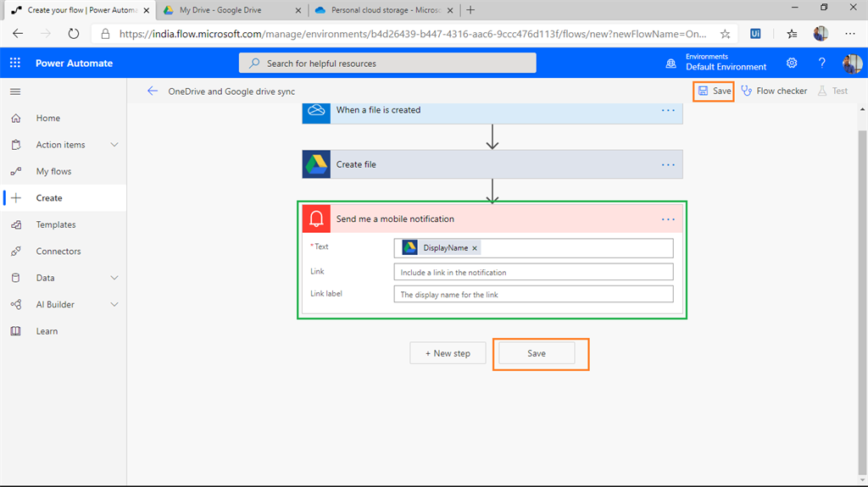This screenshot has width=868, height=487.
Task: Click the OneDrive trigger icon
Action: coord(316,113)
